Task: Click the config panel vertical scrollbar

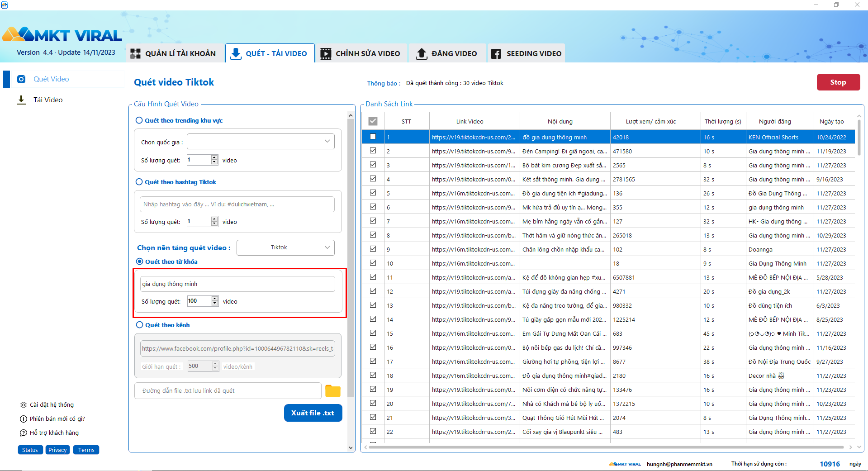Action: tap(351, 258)
